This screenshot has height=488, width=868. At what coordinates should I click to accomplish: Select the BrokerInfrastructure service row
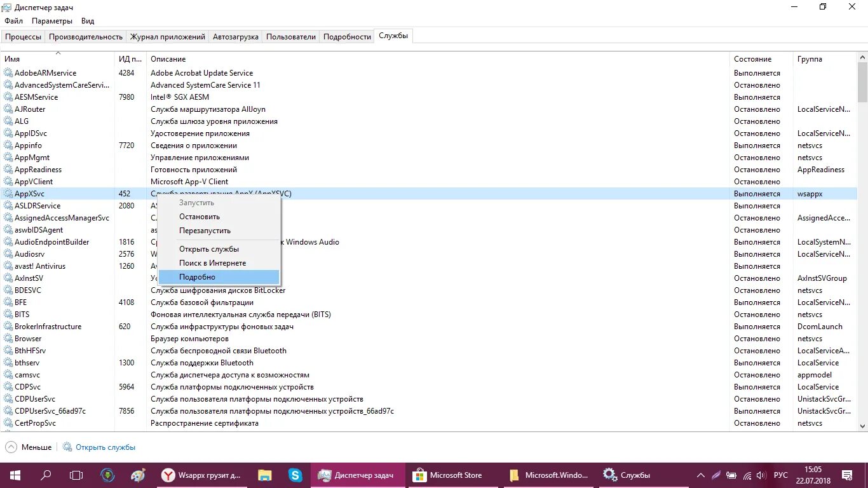click(x=428, y=327)
